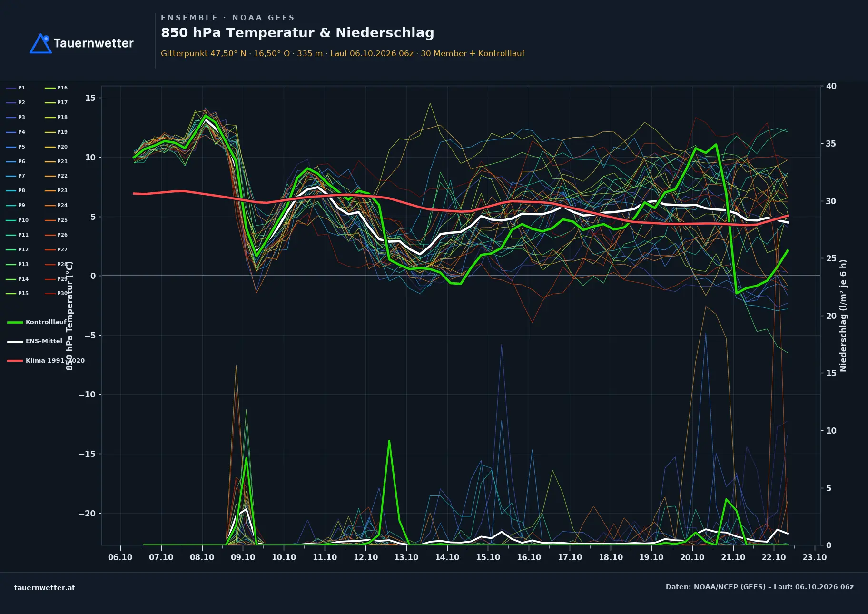Click the 25 precipitation axis label
Viewport: 868px width, 614px height.
tap(831, 258)
